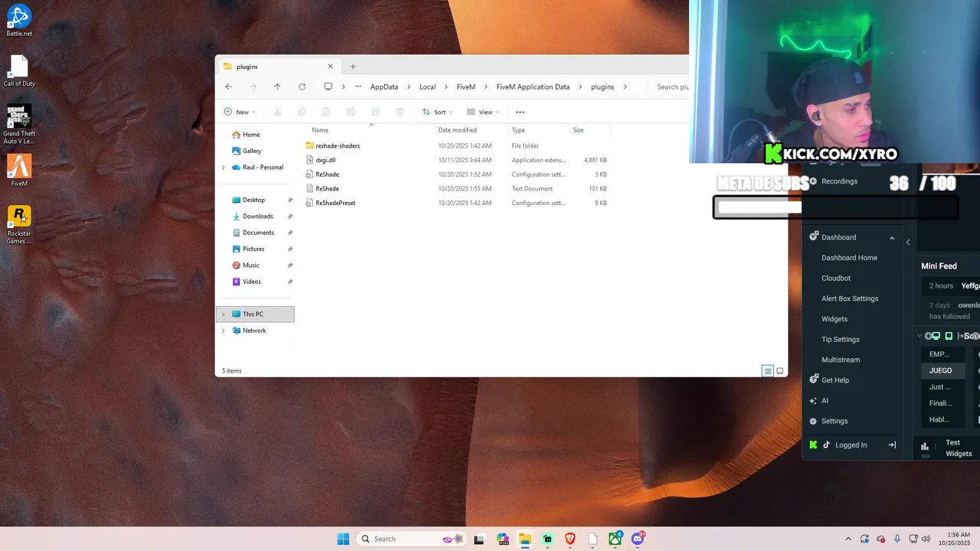Image resolution: width=980 pixels, height=551 pixels.
Task: Open chevron after plugins in address bar
Action: 626,86
